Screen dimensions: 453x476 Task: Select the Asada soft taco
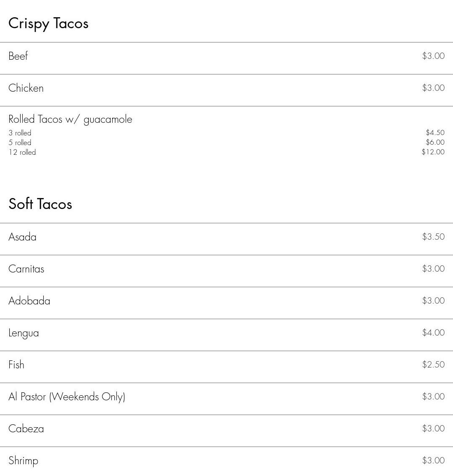(x=22, y=237)
